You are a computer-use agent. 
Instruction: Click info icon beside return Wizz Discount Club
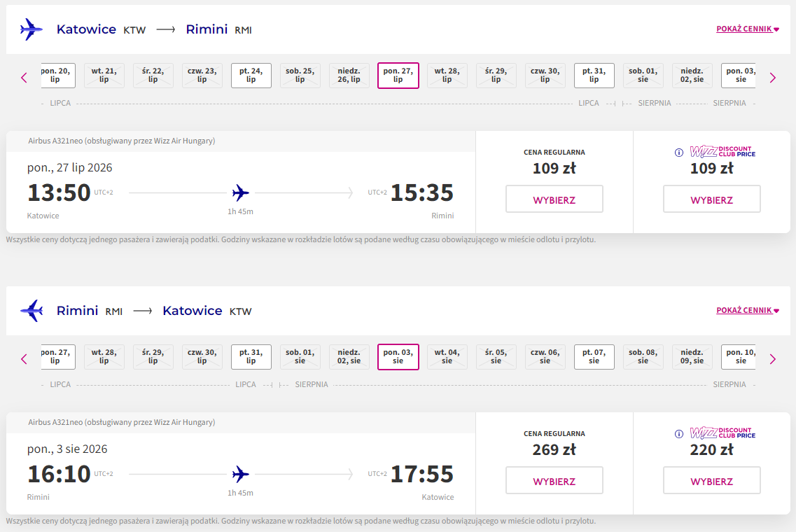coord(678,434)
